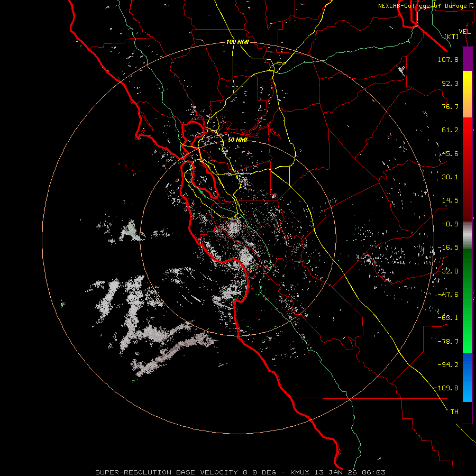Click the 100 NMI range ring label

click(x=237, y=42)
